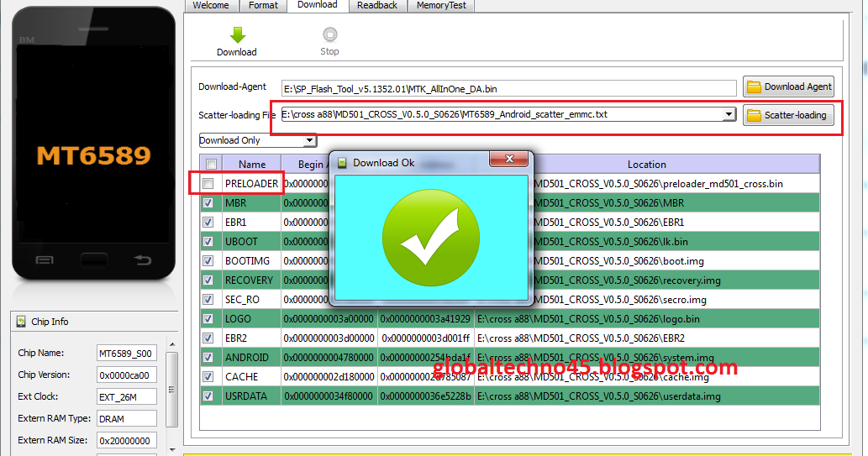
Task: Click the Download Ok dialog title icon
Action: tap(342, 163)
